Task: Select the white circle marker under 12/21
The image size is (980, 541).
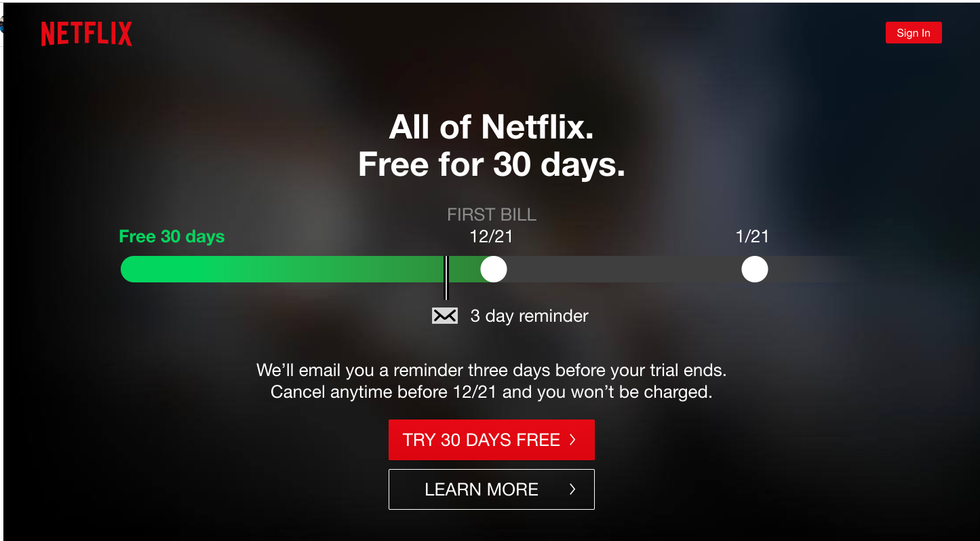Action: click(494, 269)
